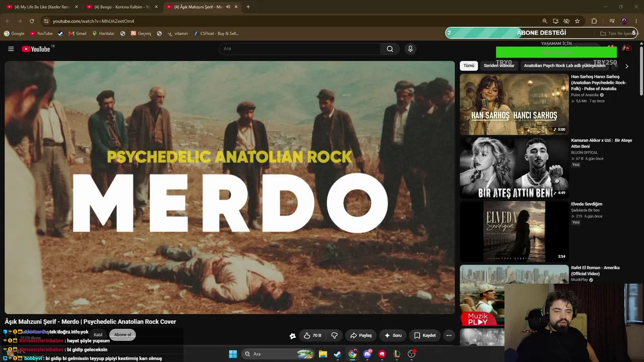
Task: Open the site info icon in the address bar
Action: [46, 21]
